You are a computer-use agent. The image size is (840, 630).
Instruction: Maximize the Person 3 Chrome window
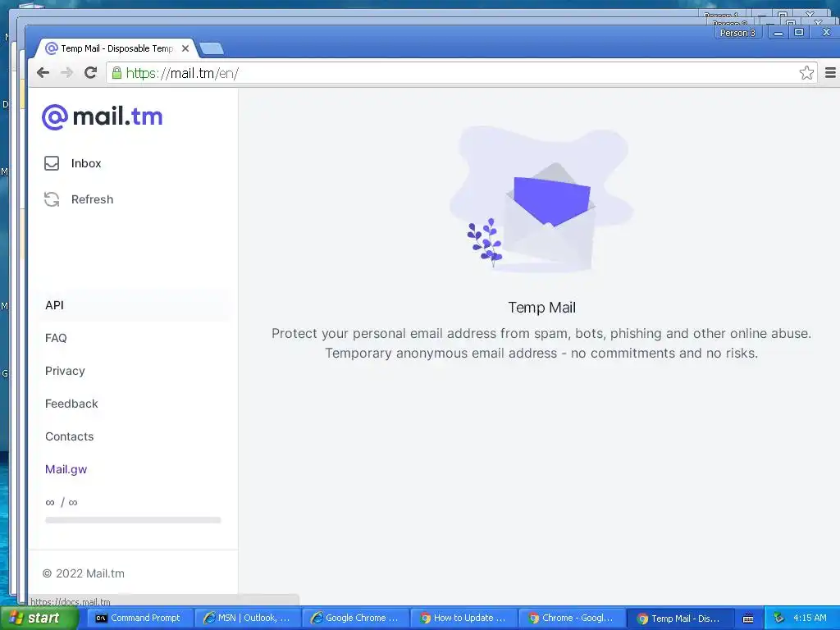[798, 33]
